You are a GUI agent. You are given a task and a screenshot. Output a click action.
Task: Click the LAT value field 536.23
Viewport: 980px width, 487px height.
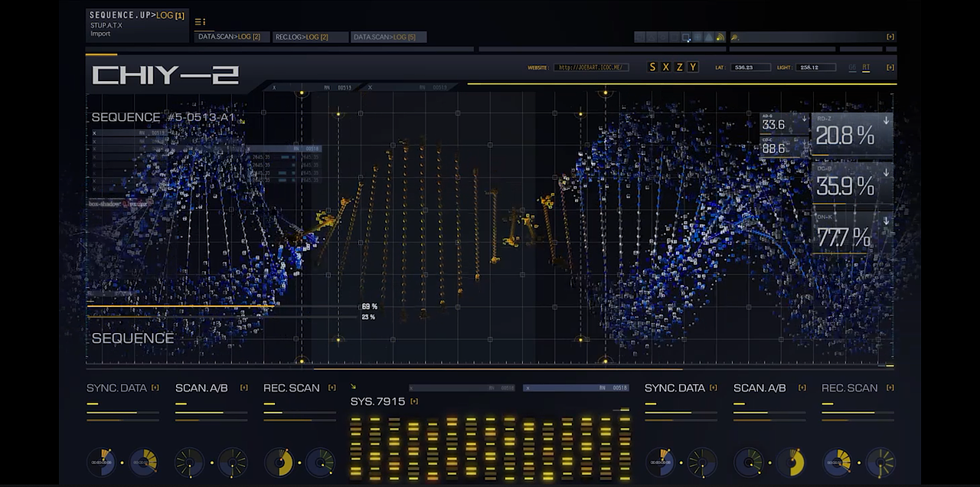pos(750,67)
